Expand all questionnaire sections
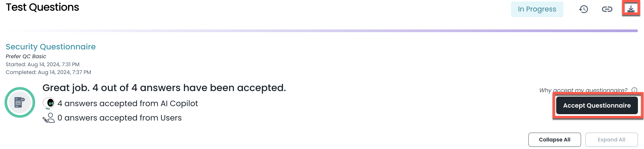The height and width of the screenshot is (149, 644). 611,140
